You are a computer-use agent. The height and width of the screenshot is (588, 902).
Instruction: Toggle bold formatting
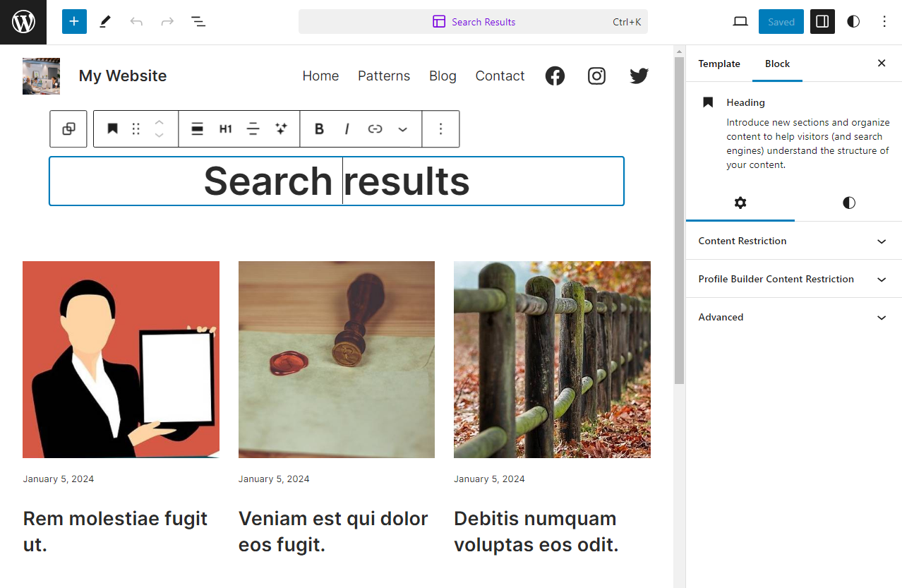tap(319, 129)
